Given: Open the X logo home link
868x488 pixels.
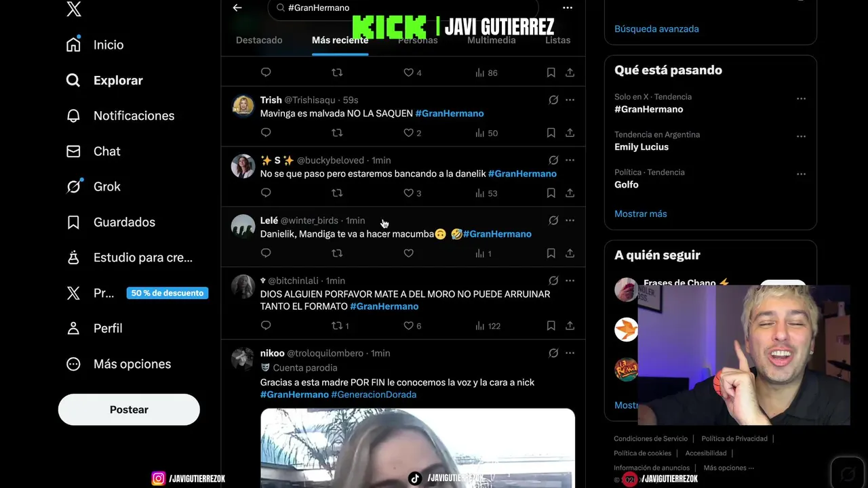Looking at the screenshot, I should [x=74, y=9].
